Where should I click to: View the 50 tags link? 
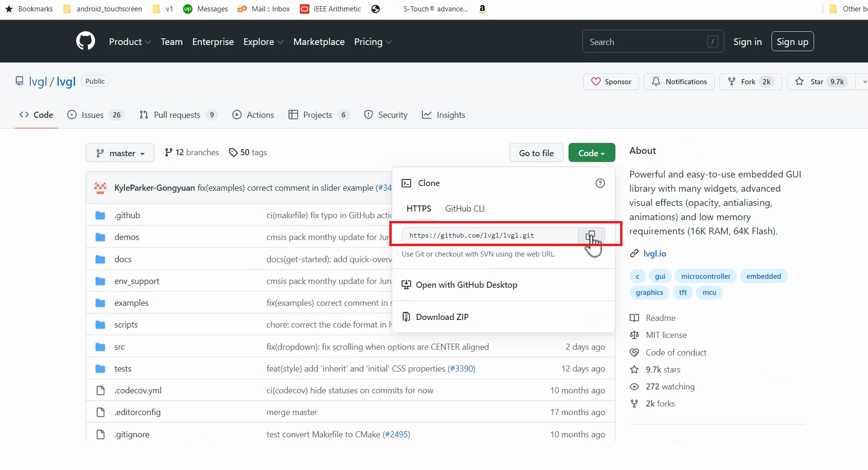(248, 152)
